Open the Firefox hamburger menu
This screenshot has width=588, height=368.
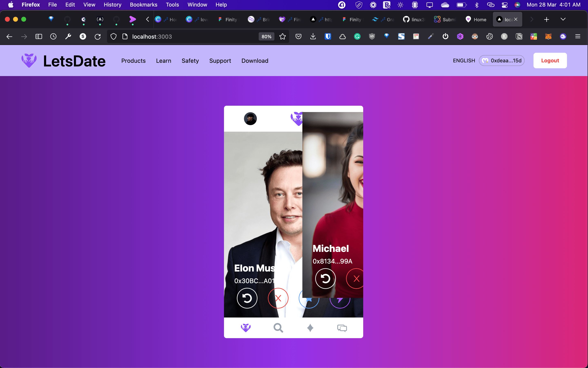click(x=578, y=37)
